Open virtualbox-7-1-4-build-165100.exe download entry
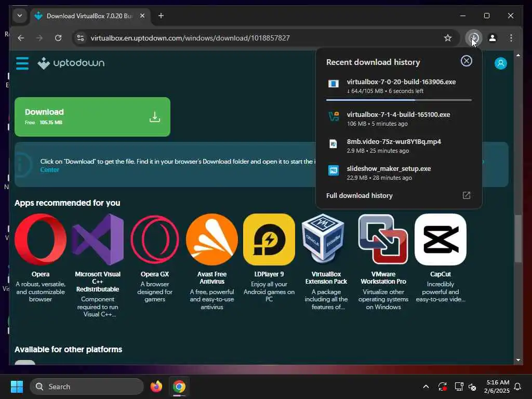Image resolution: width=532 pixels, height=399 pixels. click(x=398, y=119)
